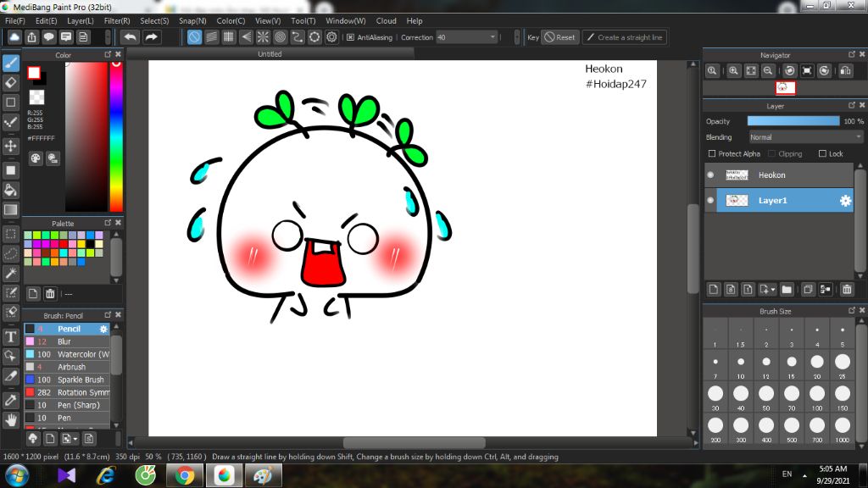The image size is (868, 488).
Task: Choose the Sparkle Brush
Action: 68,380
